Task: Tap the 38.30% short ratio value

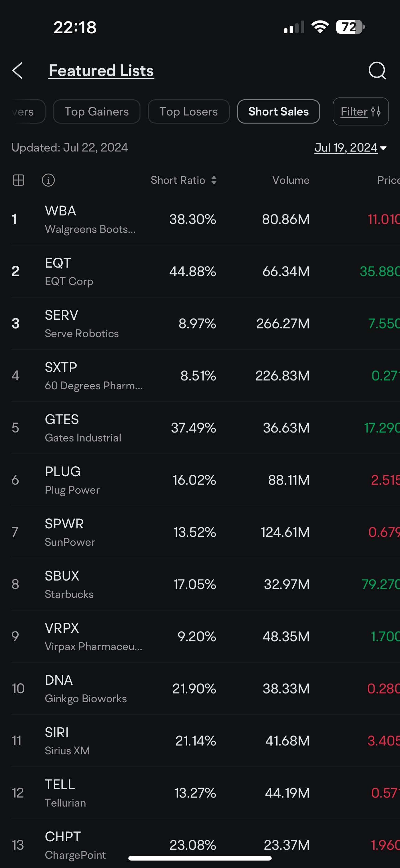Action: [x=193, y=219]
